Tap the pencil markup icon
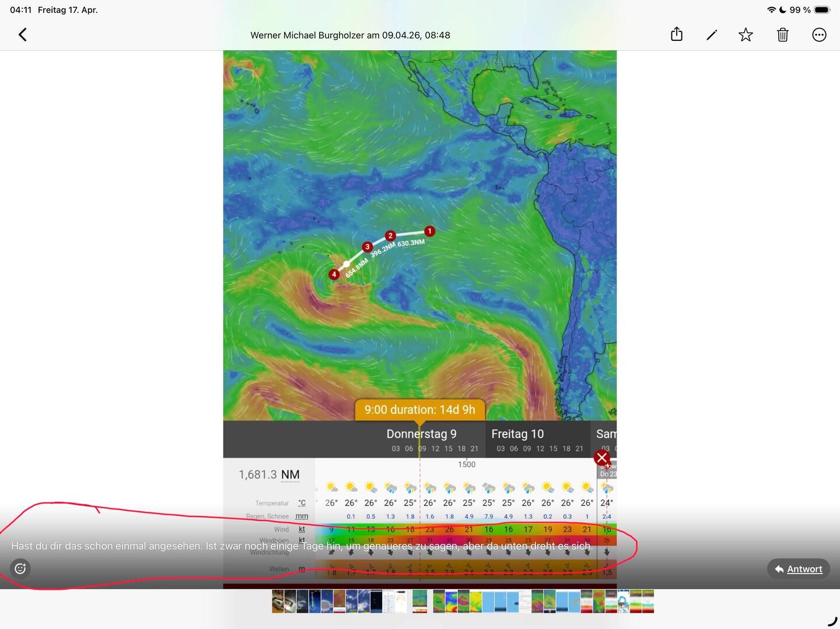 coord(711,35)
